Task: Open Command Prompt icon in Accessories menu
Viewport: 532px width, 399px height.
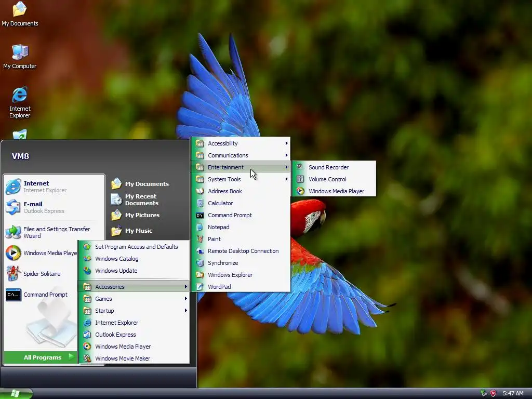Action: pyautogui.click(x=200, y=215)
